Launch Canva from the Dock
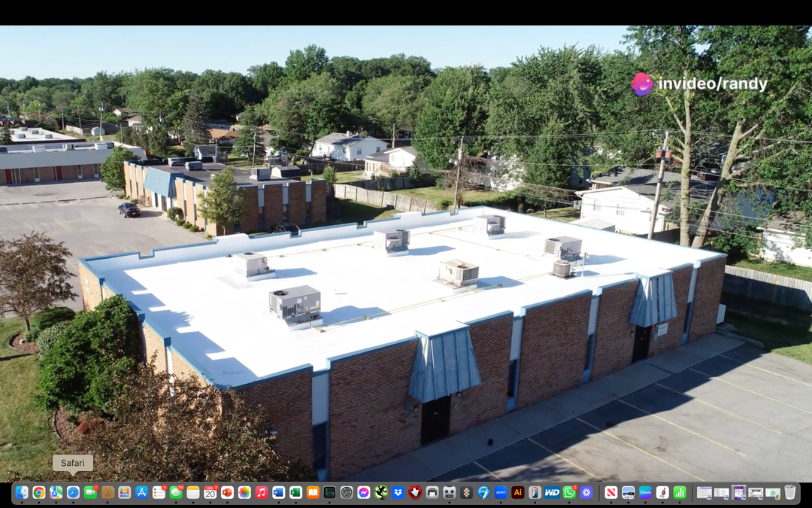This screenshot has height=508, width=812. 647,492
